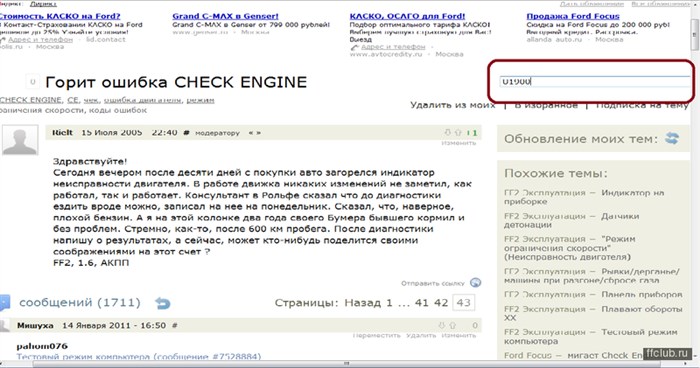Click into the search field containing U1900
This screenshot has width=700, height=368.
point(595,81)
